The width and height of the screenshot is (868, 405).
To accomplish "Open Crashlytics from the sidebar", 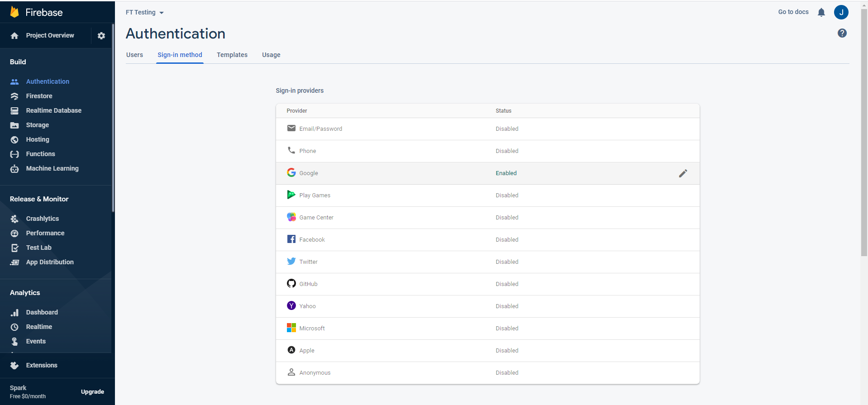I will pos(43,219).
